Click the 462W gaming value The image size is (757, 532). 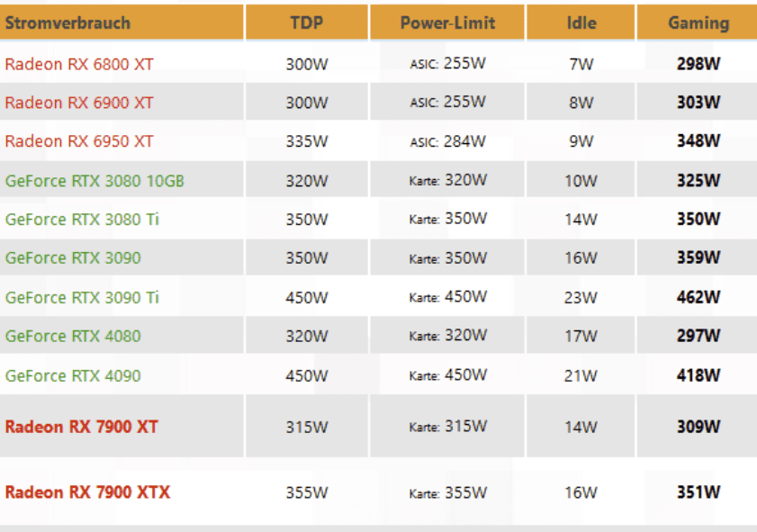click(698, 297)
